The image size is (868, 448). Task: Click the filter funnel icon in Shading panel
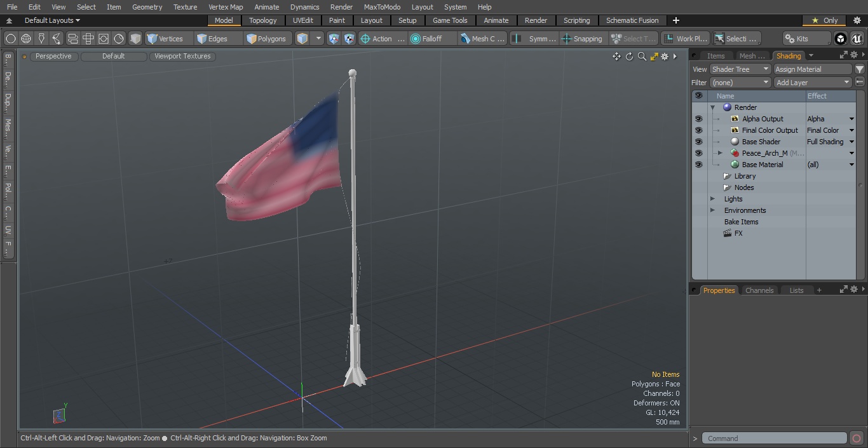[860, 69]
